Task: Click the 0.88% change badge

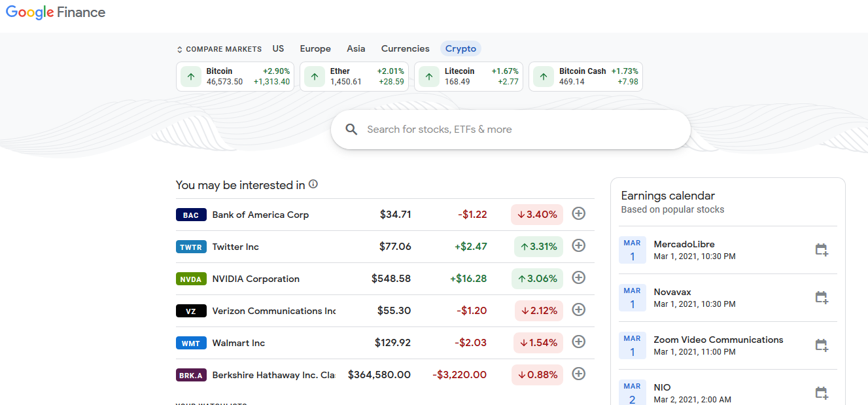Action: (x=537, y=375)
